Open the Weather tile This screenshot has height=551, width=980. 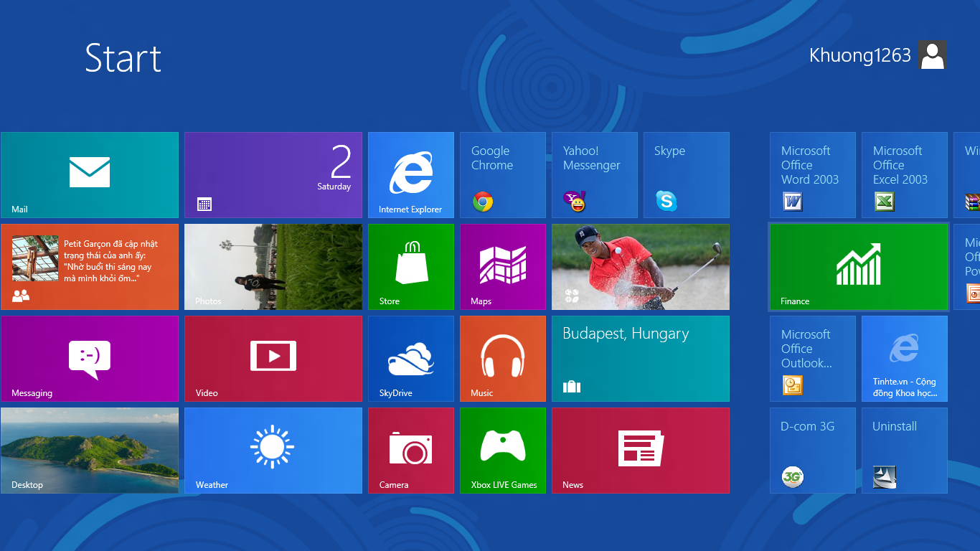[x=273, y=451]
